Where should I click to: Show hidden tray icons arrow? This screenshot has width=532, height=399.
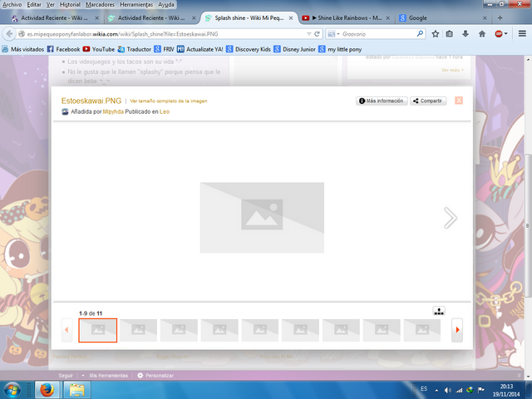[436, 390]
